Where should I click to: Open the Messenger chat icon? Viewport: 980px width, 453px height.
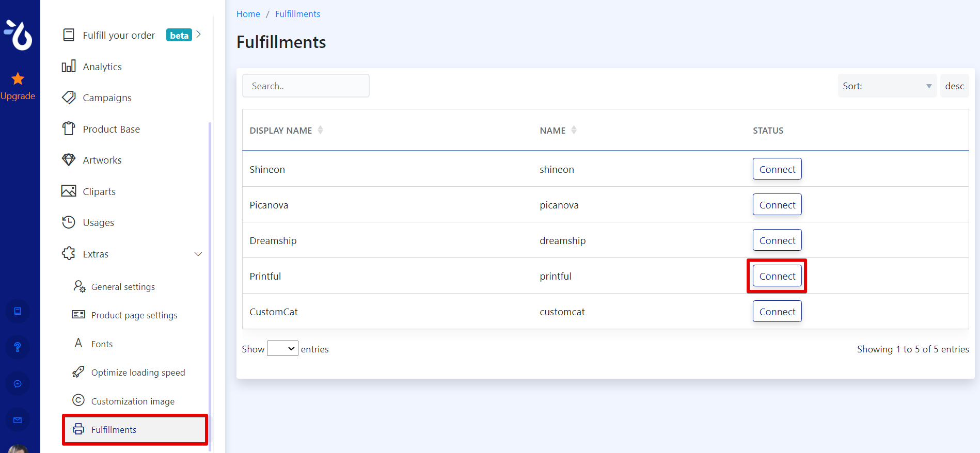[18, 384]
